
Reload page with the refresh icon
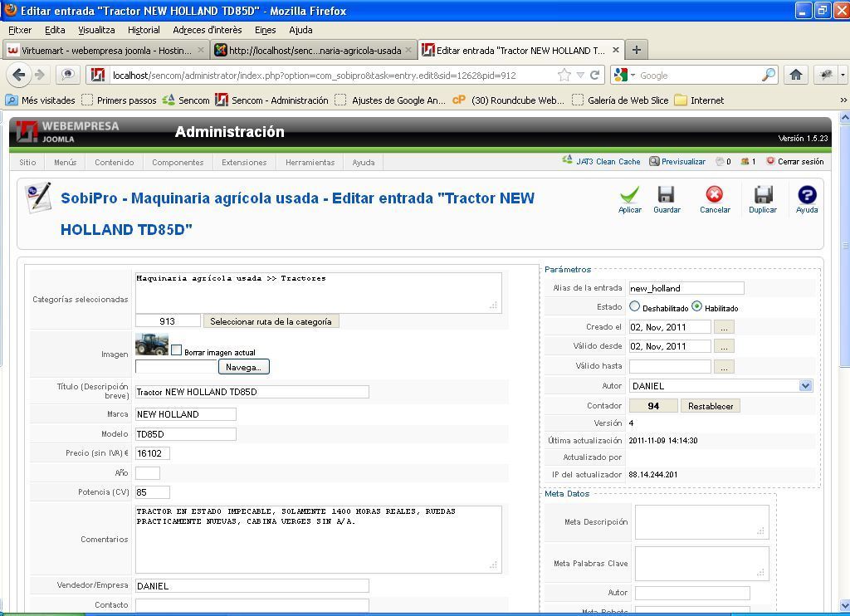594,76
